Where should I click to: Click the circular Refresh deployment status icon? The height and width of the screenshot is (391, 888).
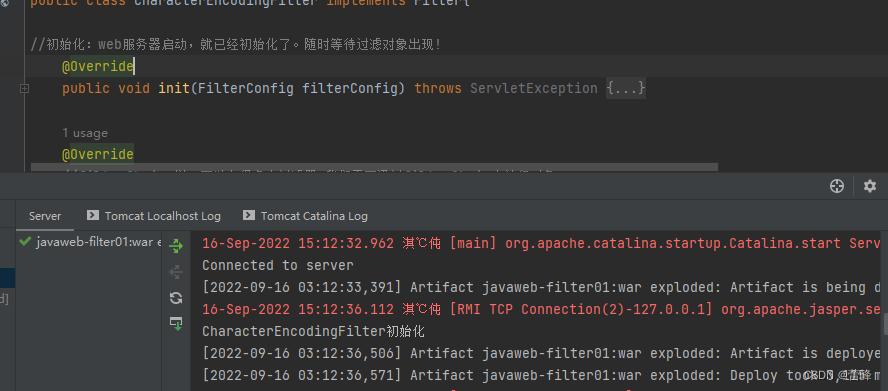[x=176, y=298]
